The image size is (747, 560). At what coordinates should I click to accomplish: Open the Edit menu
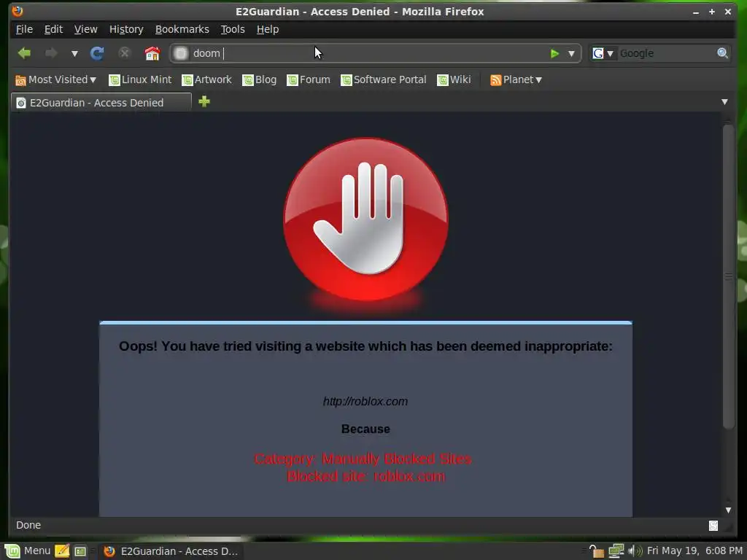click(53, 29)
